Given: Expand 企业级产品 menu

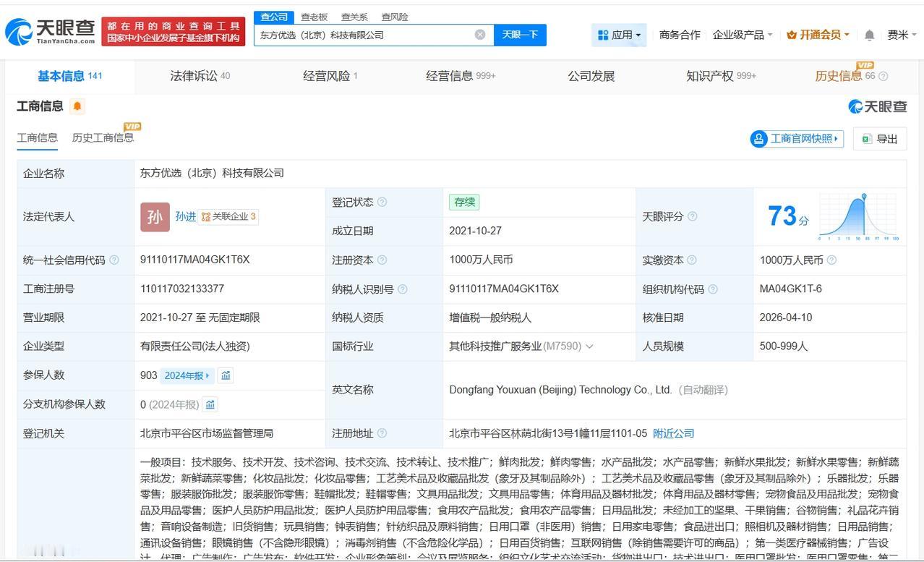Looking at the screenshot, I should [742, 35].
